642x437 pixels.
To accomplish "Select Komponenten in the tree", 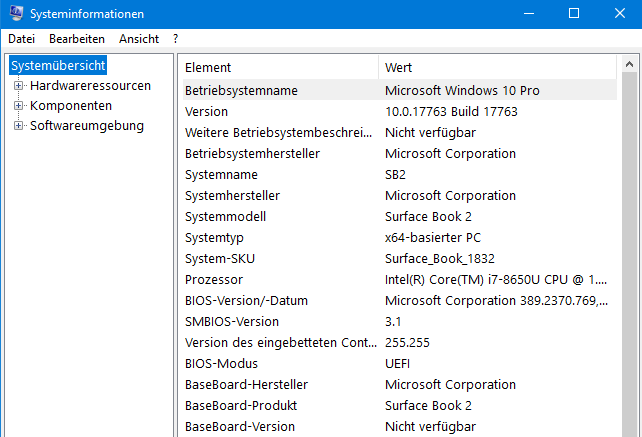I will pos(71,106).
